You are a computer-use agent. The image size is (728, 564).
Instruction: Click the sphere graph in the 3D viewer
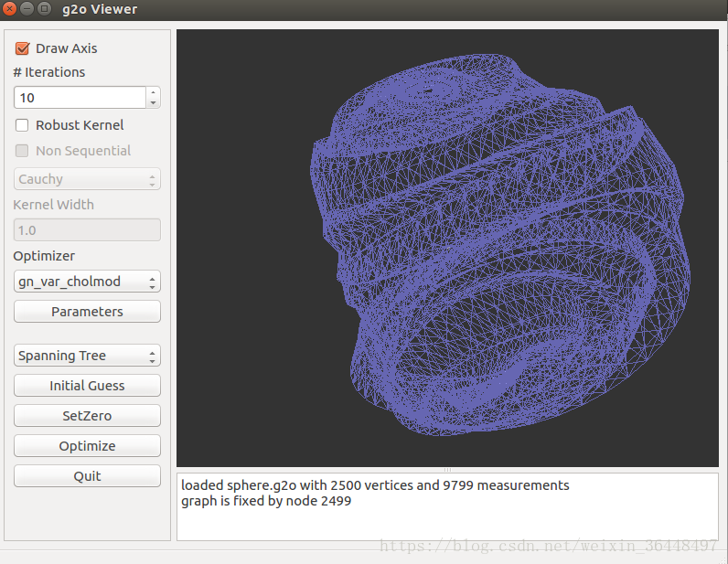[500, 245]
